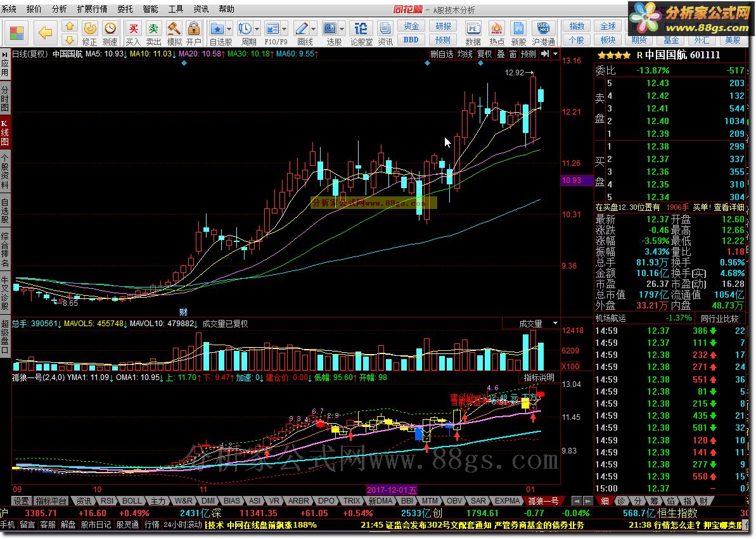Click the 指数 button
756x539 pixels.
(577, 26)
